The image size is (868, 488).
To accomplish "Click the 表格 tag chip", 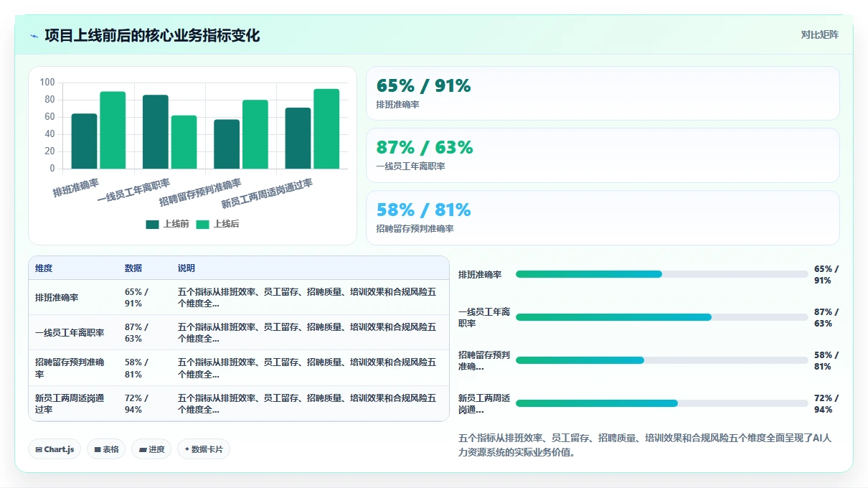I will (106, 449).
